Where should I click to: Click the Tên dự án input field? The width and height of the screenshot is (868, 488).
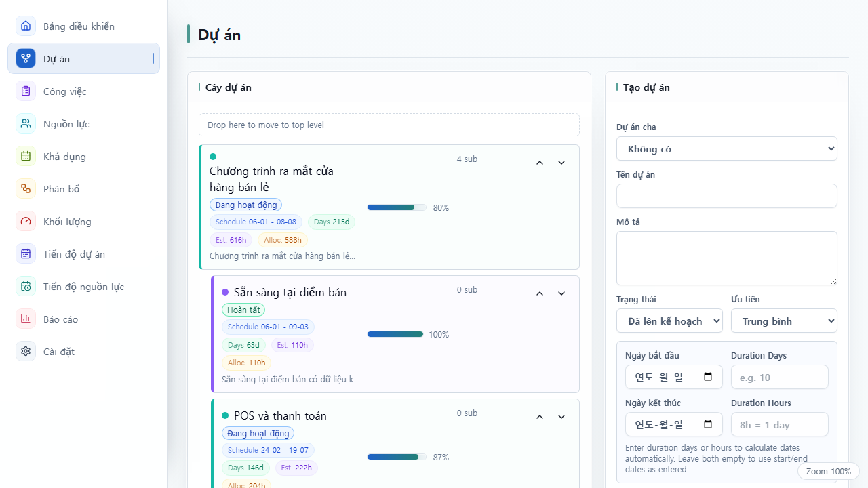(727, 196)
